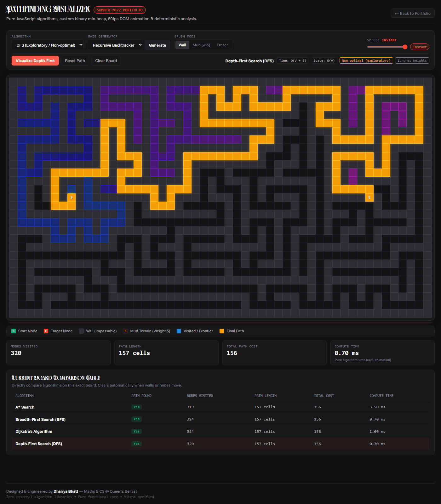The image size is (441, 504).
Task: Click the Compute Time column header
Action: pos(381,396)
